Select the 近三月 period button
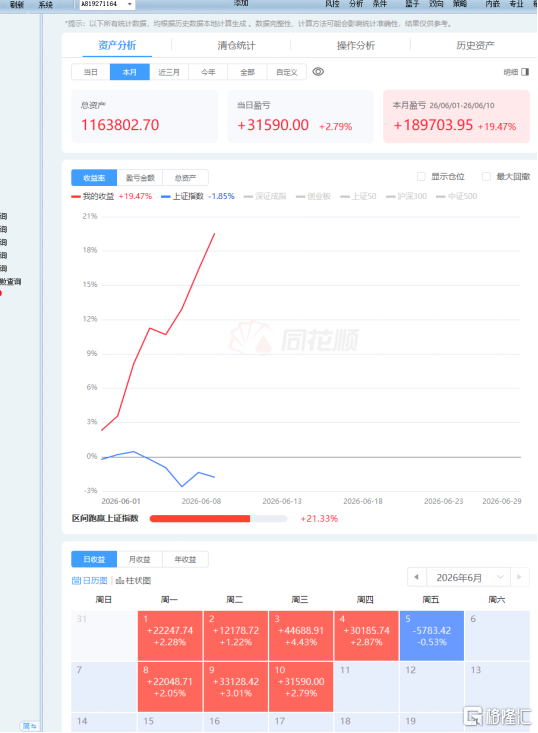 [x=169, y=72]
